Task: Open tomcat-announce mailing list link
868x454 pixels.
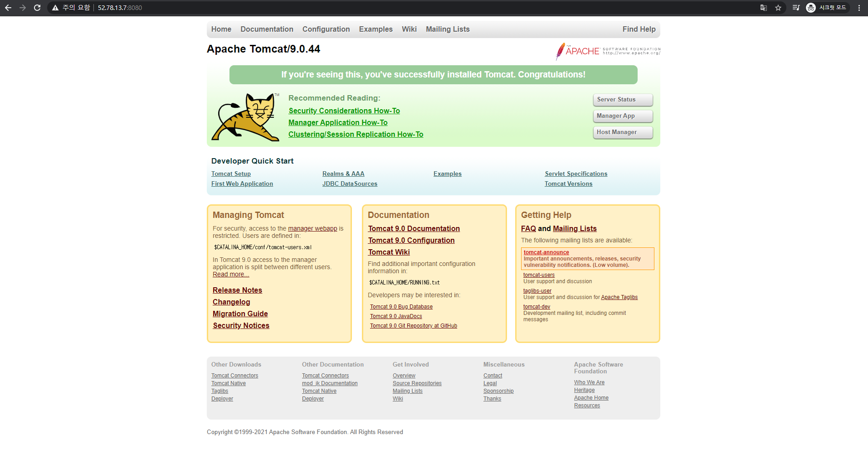Action: (546, 252)
